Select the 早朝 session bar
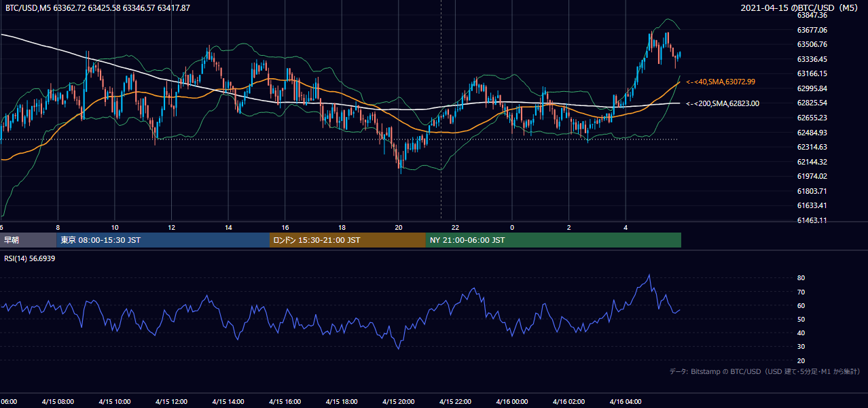 tap(29, 240)
